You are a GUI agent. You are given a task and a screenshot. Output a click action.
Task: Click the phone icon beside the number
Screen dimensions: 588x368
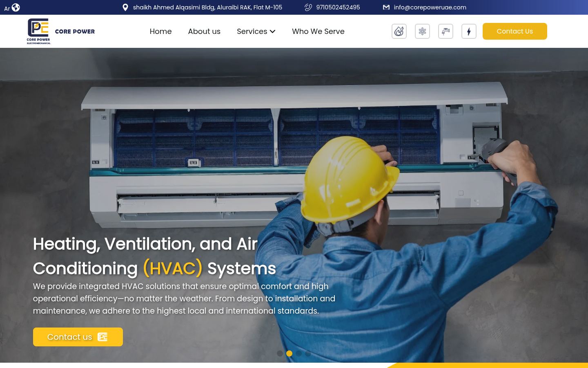(x=308, y=7)
